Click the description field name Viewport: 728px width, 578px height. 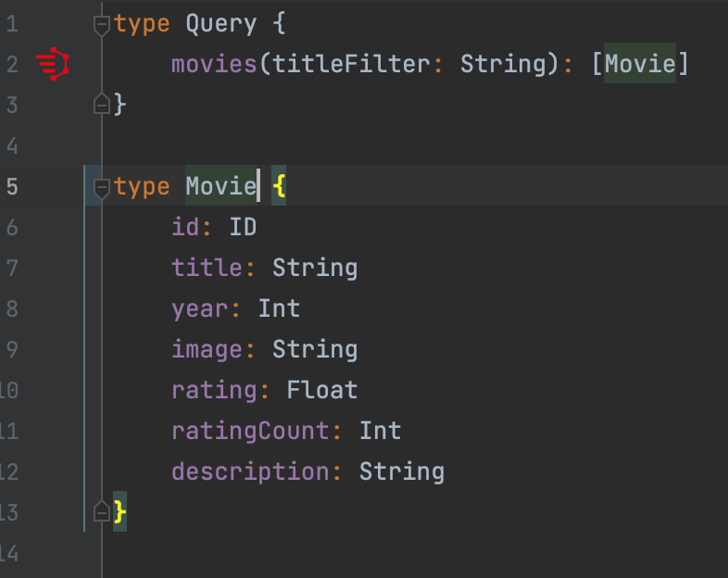point(250,471)
